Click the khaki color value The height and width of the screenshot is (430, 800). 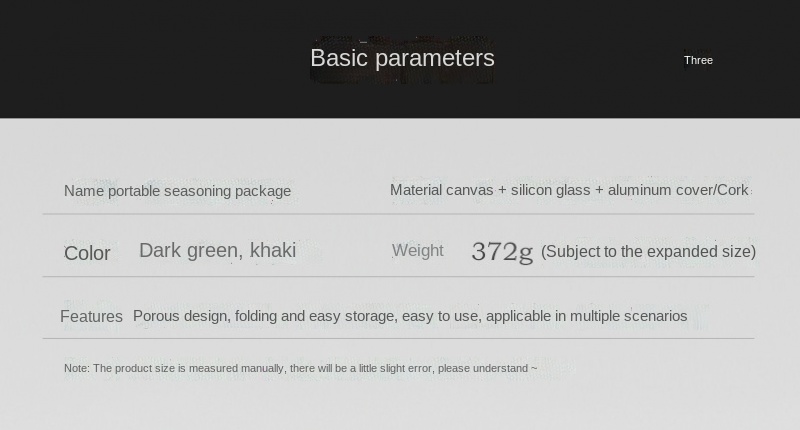click(273, 251)
